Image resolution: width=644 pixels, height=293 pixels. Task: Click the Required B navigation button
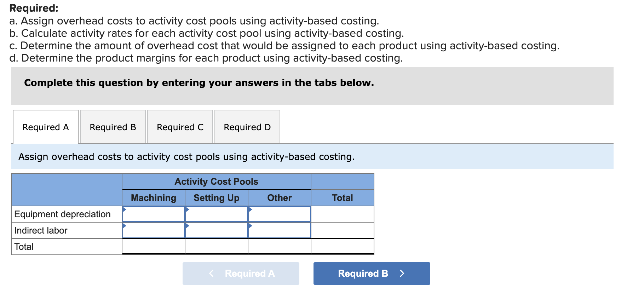coord(371,273)
